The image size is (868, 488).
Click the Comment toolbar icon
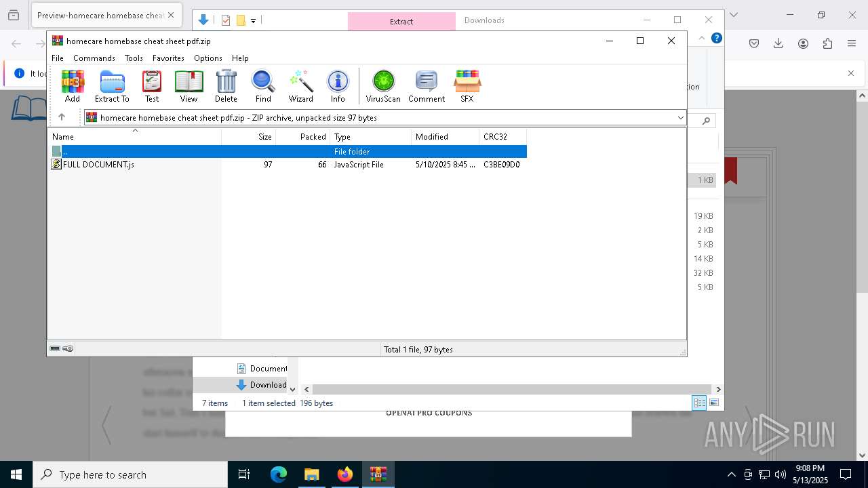click(427, 86)
